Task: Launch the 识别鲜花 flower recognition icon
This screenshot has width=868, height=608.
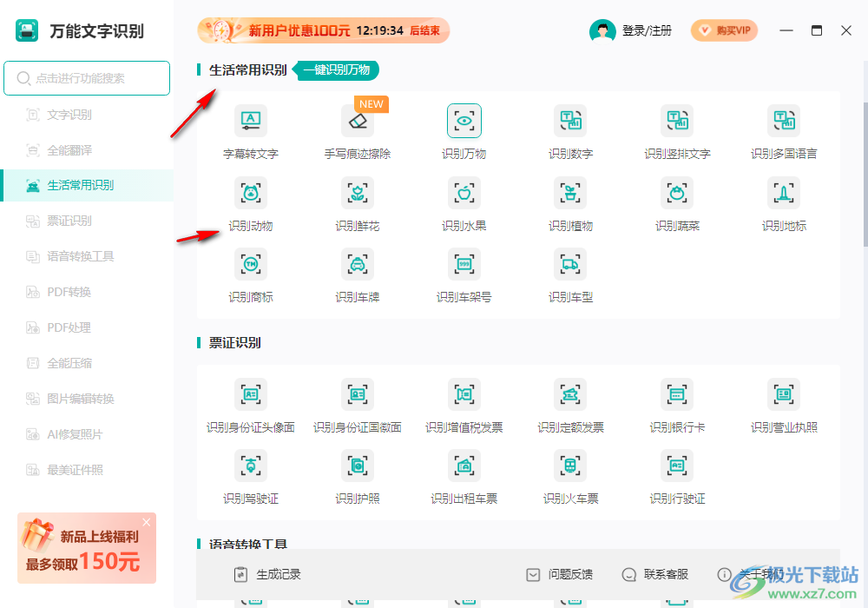Action: point(358,193)
